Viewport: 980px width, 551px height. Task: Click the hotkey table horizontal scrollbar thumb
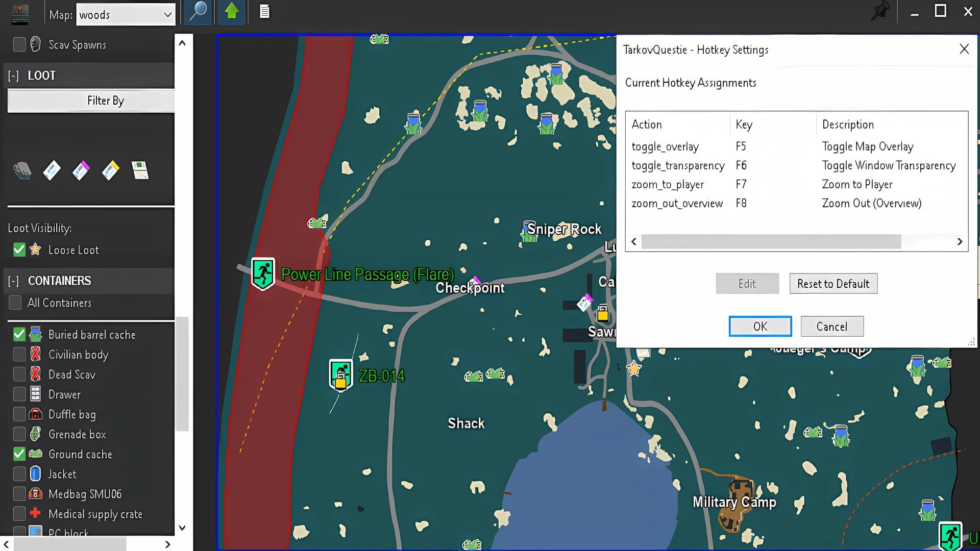click(771, 242)
